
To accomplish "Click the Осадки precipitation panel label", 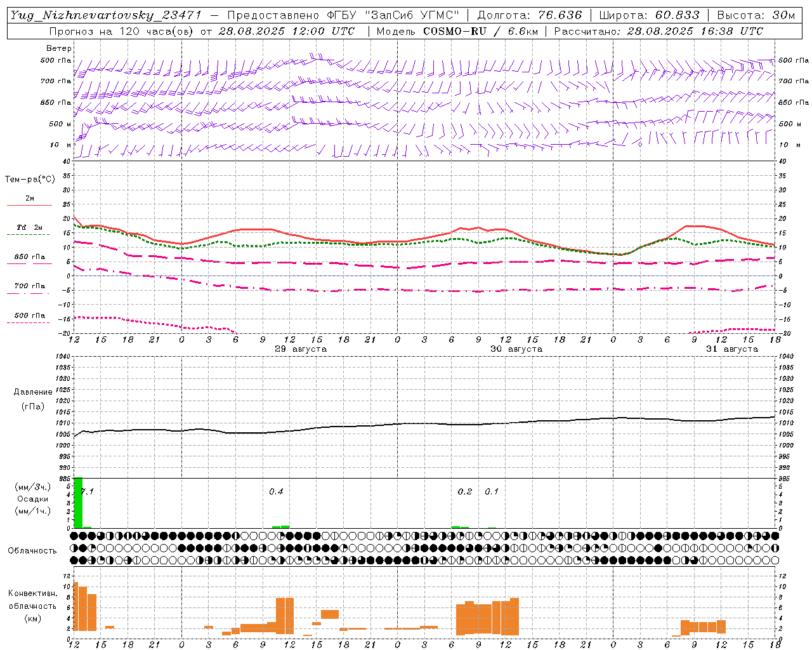I will 32,499.
